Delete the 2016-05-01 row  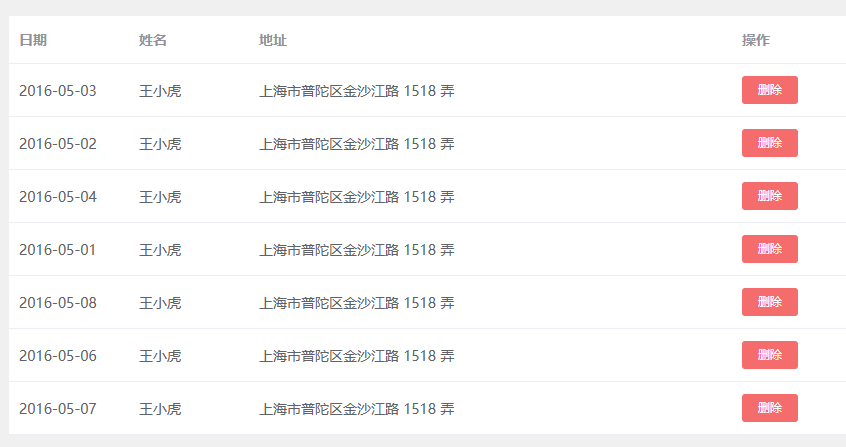[x=769, y=249]
